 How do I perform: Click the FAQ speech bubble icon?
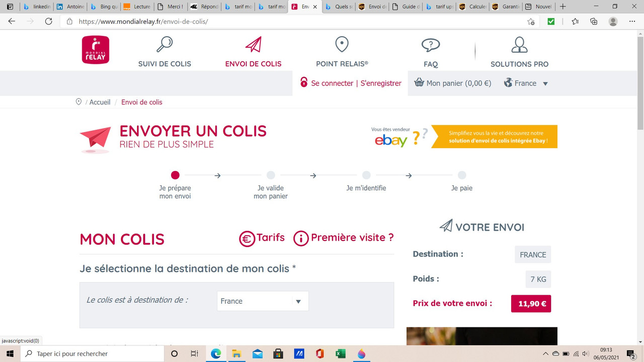431,45
